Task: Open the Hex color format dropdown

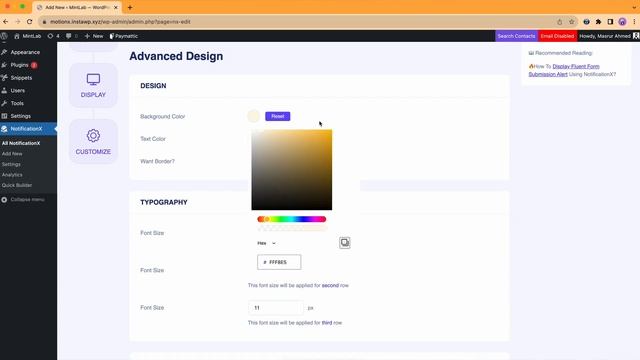Action: click(x=267, y=243)
